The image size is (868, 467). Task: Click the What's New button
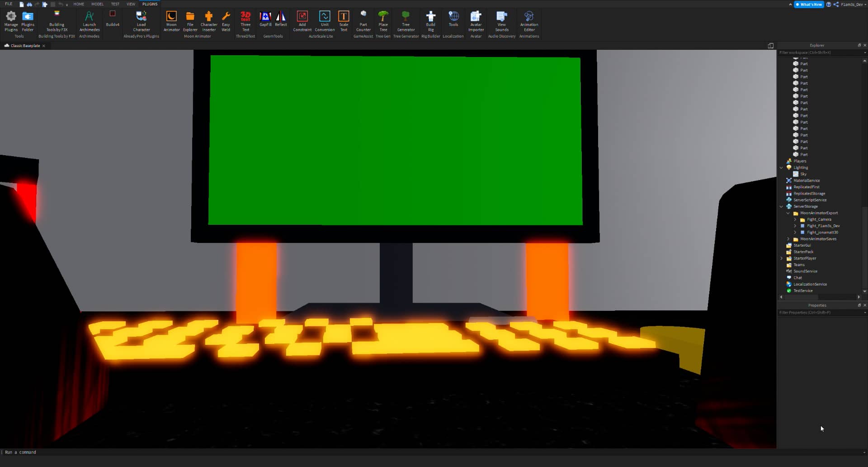click(808, 4)
